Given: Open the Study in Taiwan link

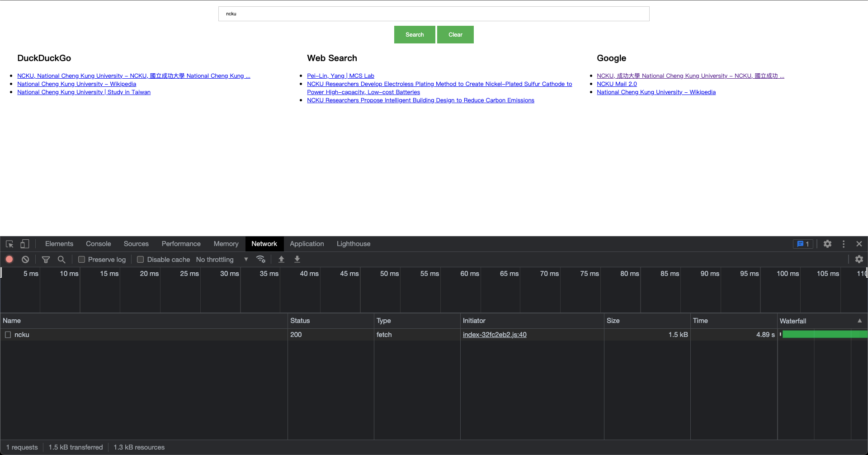Looking at the screenshot, I should point(84,92).
